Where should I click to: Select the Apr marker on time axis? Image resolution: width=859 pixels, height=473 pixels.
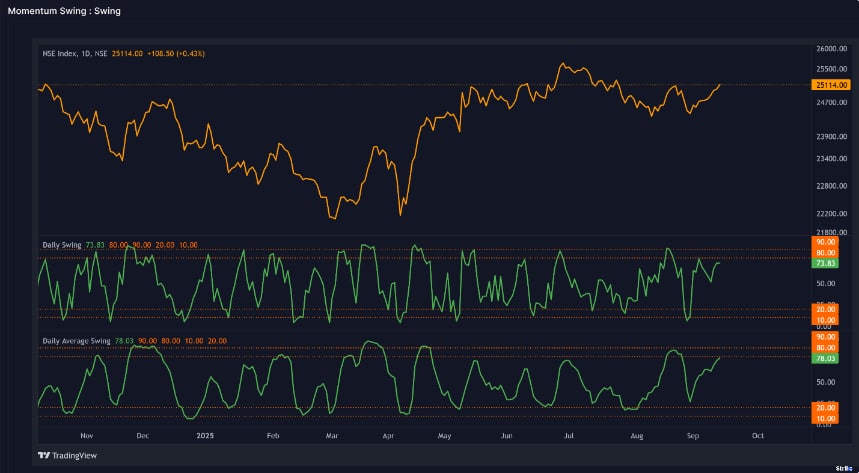coord(387,436)
